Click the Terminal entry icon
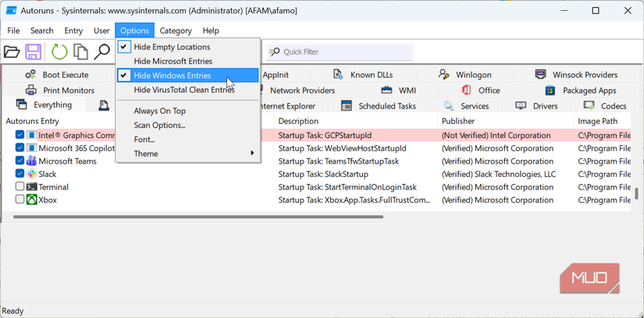Screen dimensions: 644x318 pos(32,187)
